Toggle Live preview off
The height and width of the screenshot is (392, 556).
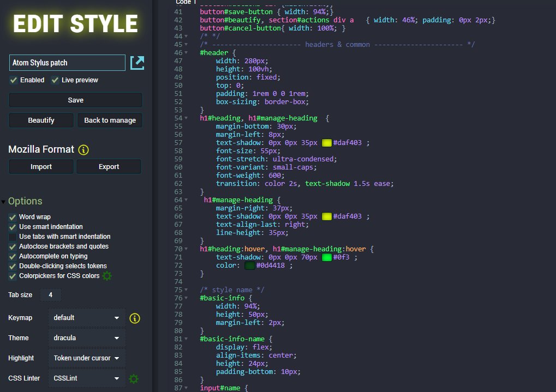55,80
